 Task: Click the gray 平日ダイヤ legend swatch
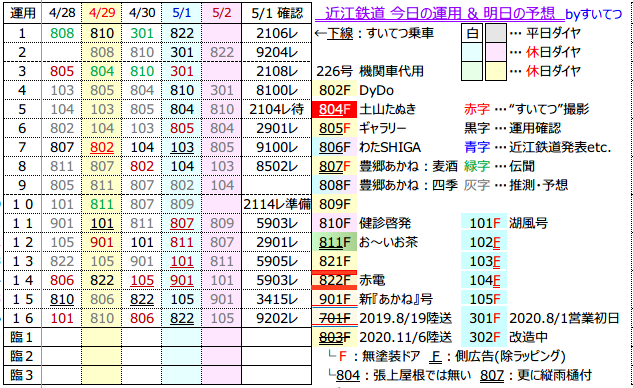click(x=496, y=33)
